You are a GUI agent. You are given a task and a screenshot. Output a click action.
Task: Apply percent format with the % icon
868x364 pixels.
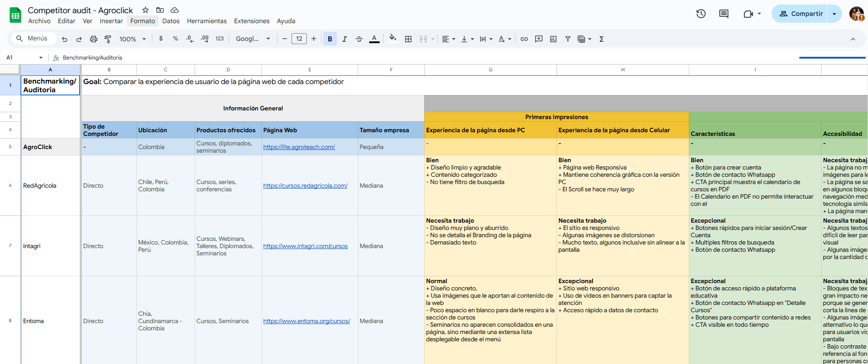coord(176,39)
